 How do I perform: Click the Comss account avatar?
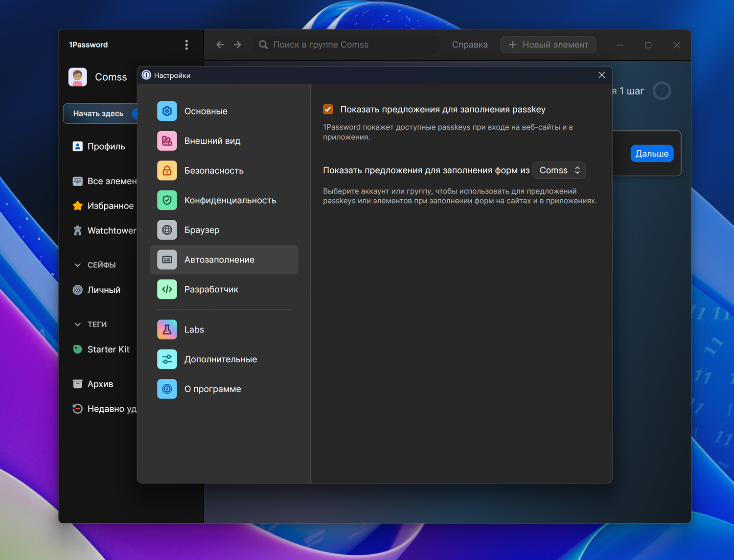(78, 77)
